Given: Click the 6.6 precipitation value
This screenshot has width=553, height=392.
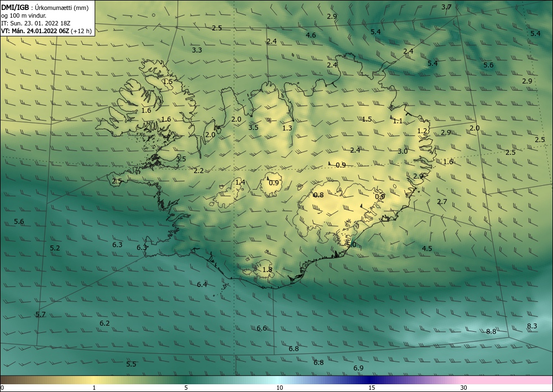Looking at the screenshot, I should click(262, 328).
